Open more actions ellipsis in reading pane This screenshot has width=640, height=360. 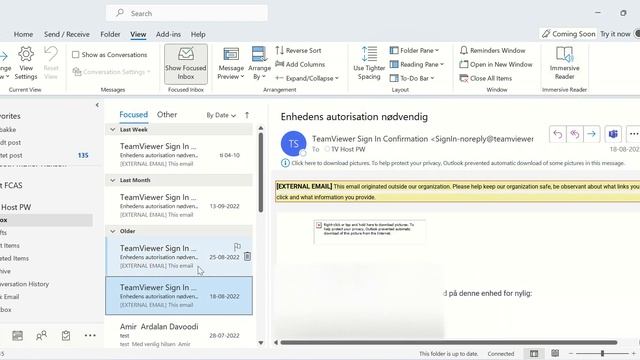(x=633, y=134)
